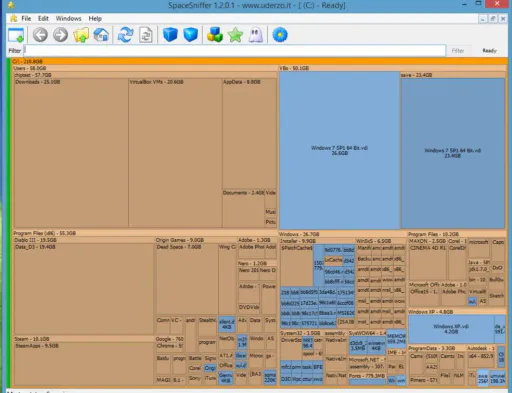Screen dimensions: 512x393
Task: Select the C: root orange header
Action: pos(259,61)
